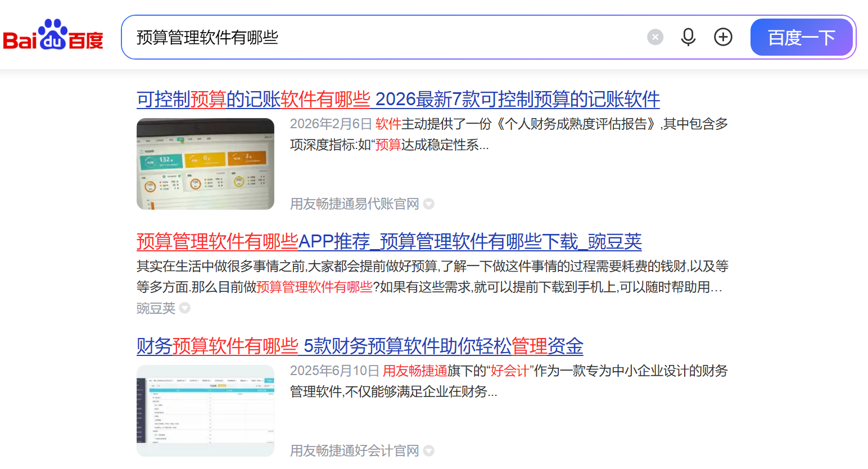Open the spreadsheet thumbnail of the third result
This screenshot has height=469, width=868.
(205, 411)
